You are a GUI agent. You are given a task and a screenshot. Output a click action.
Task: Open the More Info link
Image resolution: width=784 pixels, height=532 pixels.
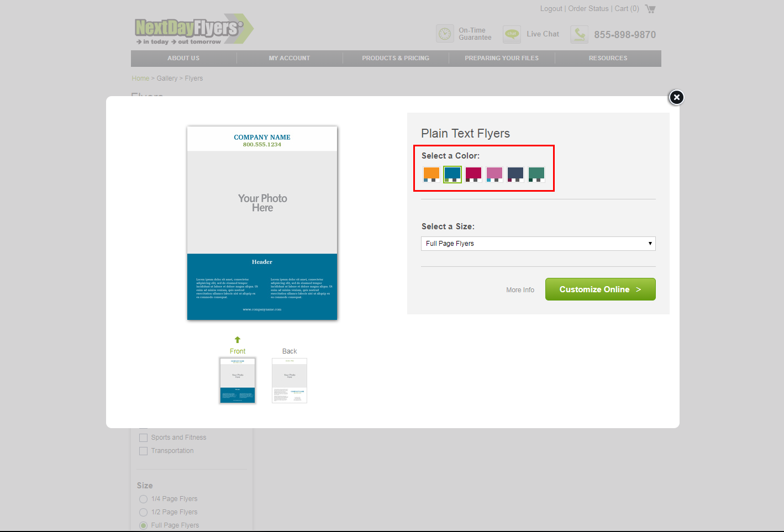tap(520, 290)
